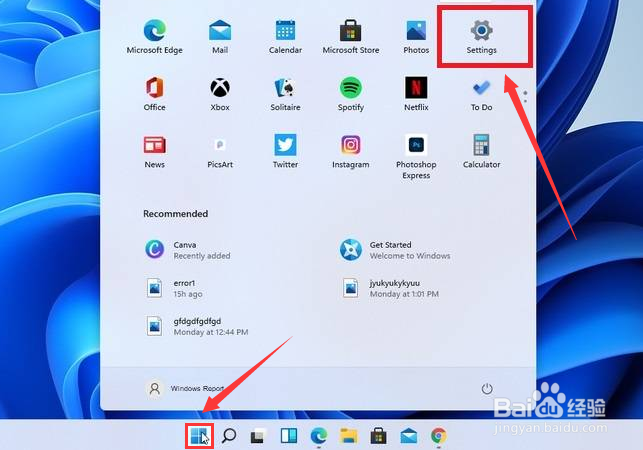Launch the Netflix app
Viewport: 643px width, 450px height.
coord(416,94)
